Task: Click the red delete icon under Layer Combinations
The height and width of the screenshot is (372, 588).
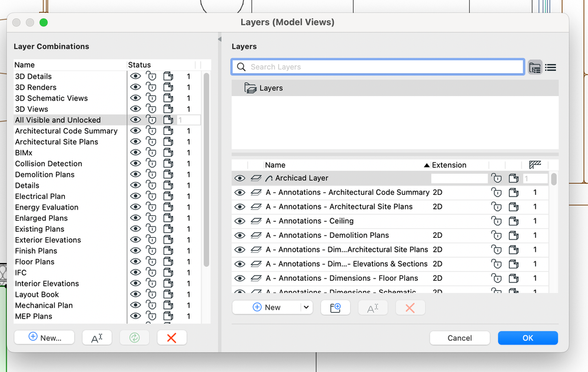Action: click(x=172, y=337)
